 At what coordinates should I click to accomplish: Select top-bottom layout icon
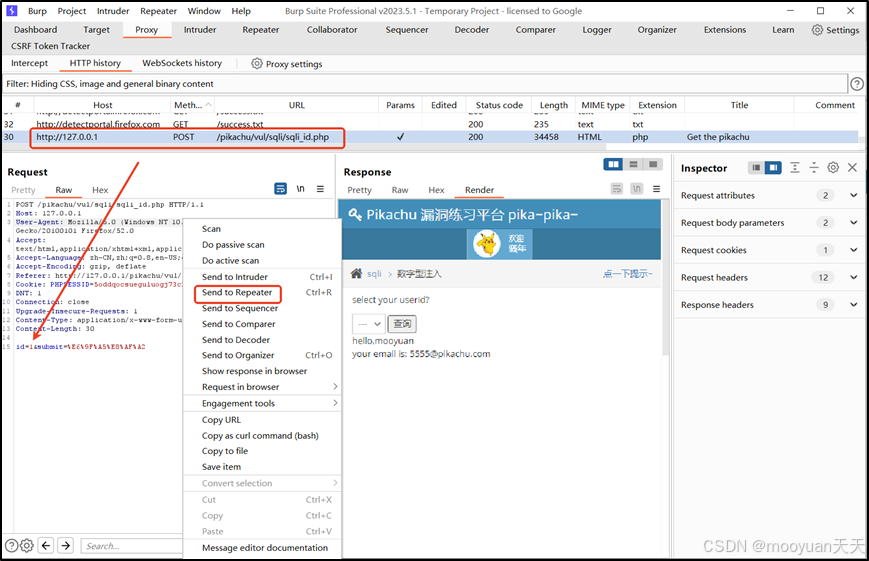pyautogui.click(x=633, y=164)
